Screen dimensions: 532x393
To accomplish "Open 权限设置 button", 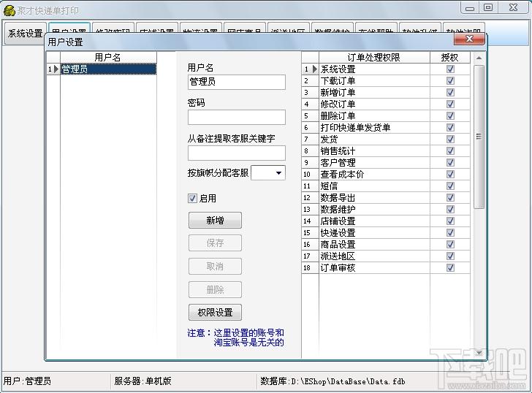I will 215,313.
